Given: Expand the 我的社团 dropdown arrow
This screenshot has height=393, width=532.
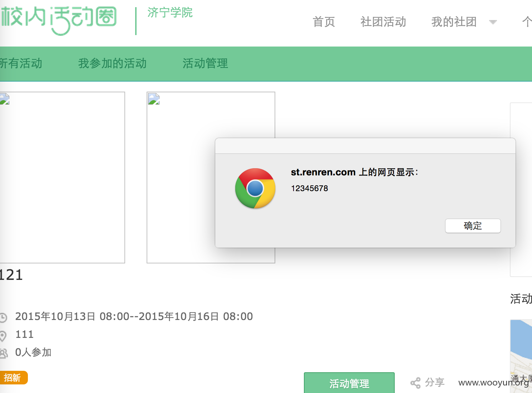Looking at the screenshot, I should pos(493,22).
